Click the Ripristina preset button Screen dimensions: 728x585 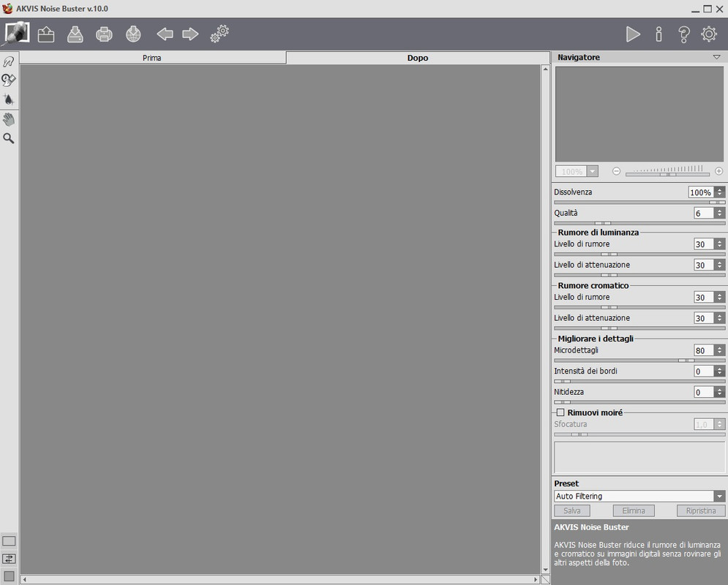point(701,510)
